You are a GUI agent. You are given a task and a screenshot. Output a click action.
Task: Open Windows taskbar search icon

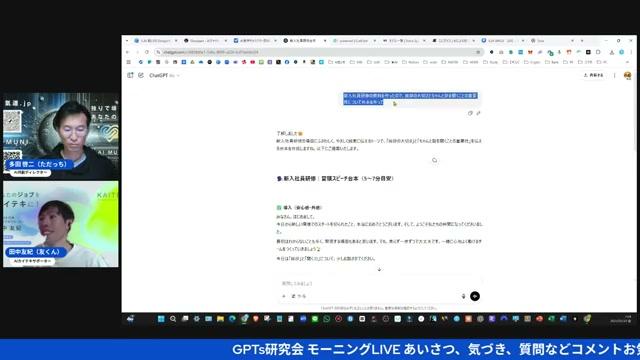coord(173,319)
